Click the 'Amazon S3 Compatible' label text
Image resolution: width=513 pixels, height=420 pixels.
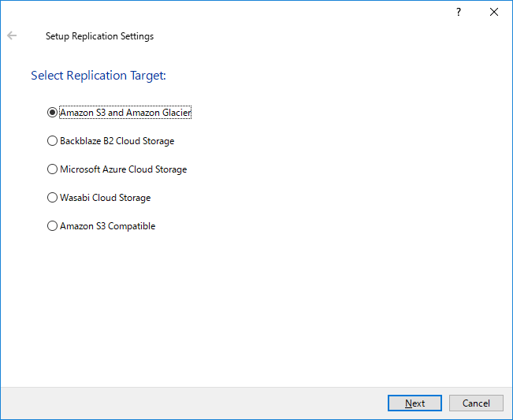(x=108, y=226)
